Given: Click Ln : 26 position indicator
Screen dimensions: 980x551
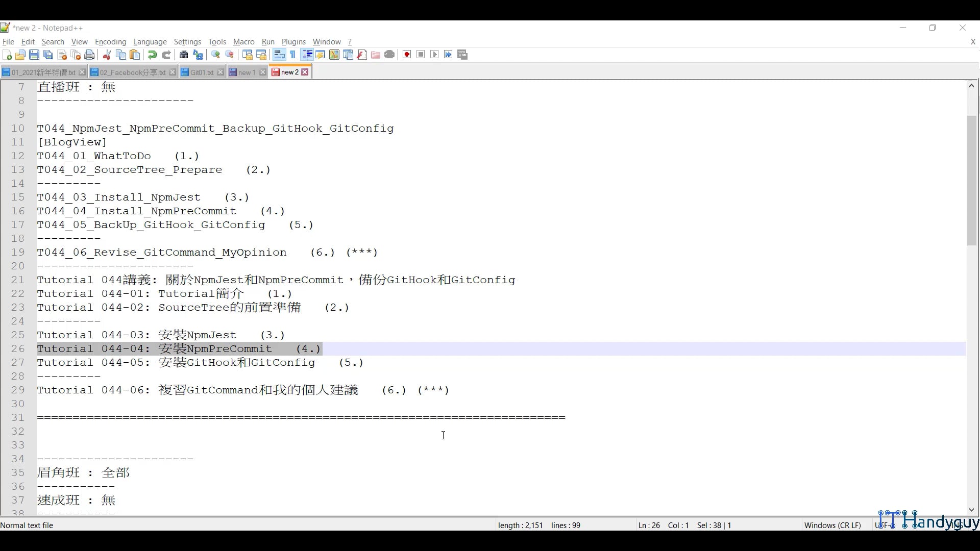Looking at the screenshot, I should coord(648,525).
